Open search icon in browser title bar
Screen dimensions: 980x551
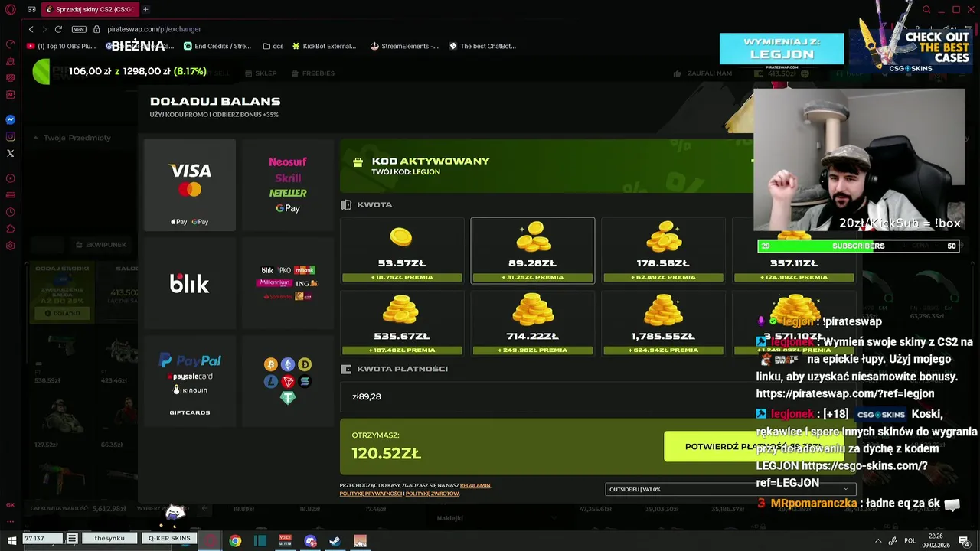(x=926, y=9)
